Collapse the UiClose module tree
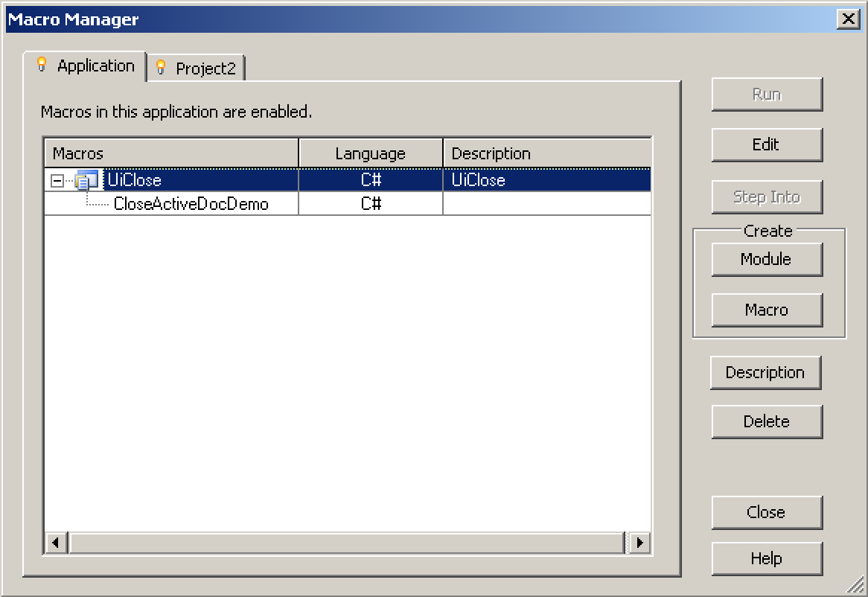Viewport: 868px width, 597px height. (56, 179)
